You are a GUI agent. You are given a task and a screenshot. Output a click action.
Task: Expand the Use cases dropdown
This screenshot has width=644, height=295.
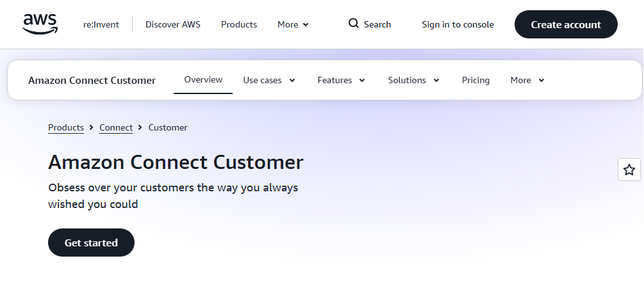point(269,80)
